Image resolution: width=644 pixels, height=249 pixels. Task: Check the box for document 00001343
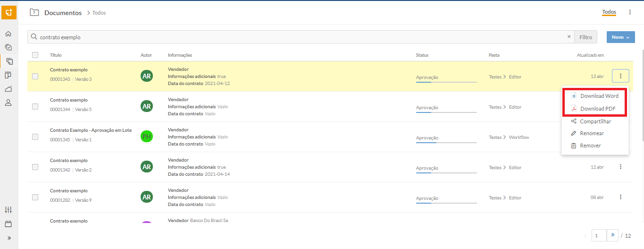pos(35,76)
